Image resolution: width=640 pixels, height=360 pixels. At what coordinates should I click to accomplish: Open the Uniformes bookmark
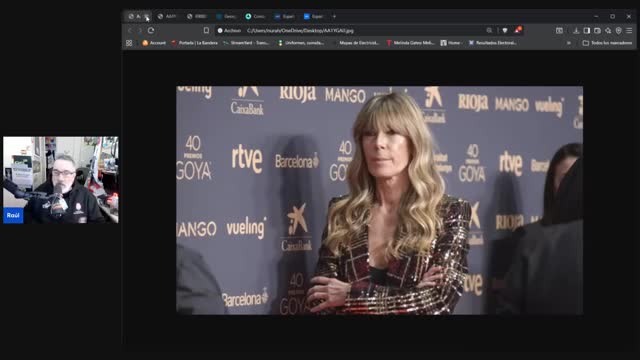(301, 43)
